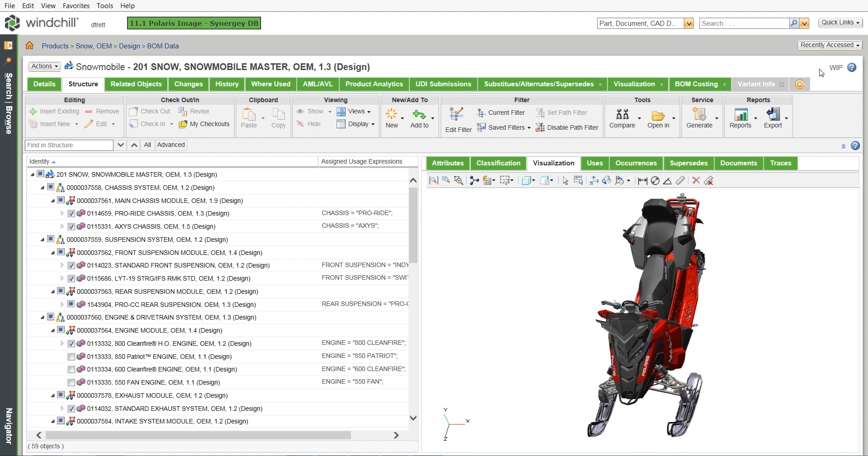Open the Actions dropdown
This screenshot has height=456, width=868.
[44, 66]
